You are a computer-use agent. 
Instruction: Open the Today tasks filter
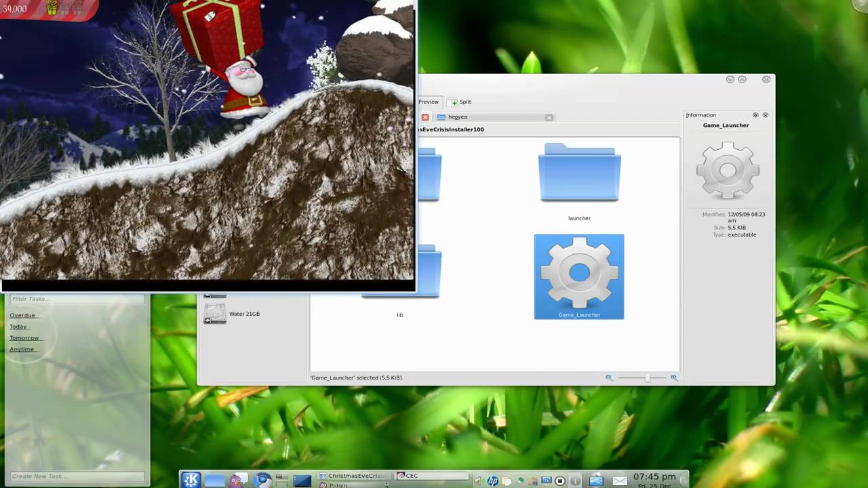pos(18,327)
